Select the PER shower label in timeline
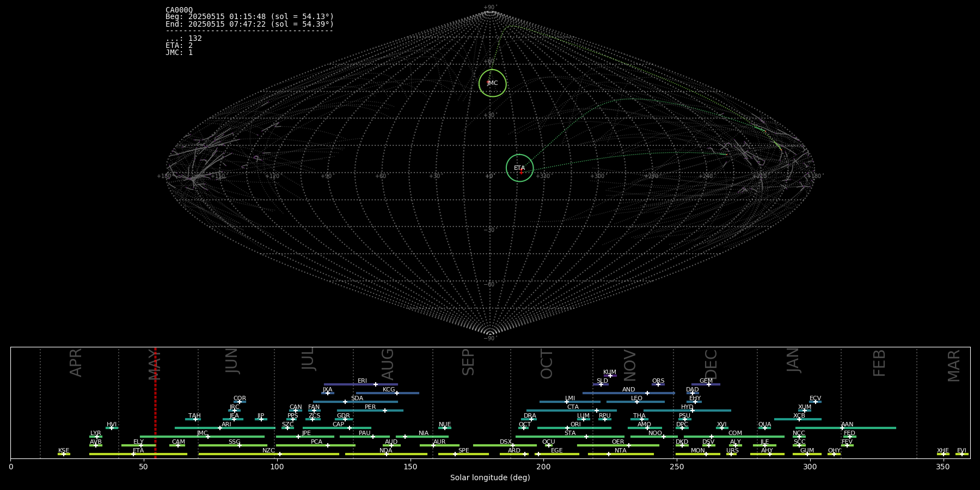The width and height of the screenshot is (980, 490). tap(370, 407)
